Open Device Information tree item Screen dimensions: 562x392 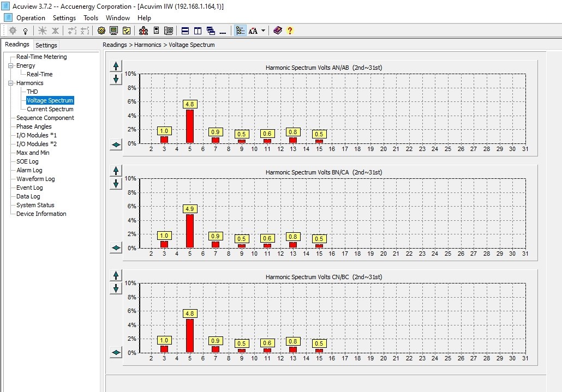click(41, 214)
